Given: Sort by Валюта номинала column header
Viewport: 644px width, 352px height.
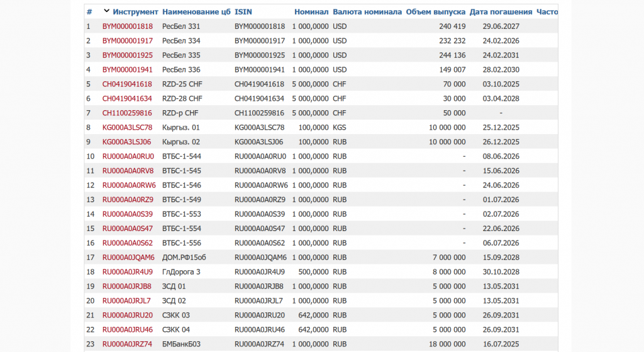Looking at the screenshot, I should [367, 12].
